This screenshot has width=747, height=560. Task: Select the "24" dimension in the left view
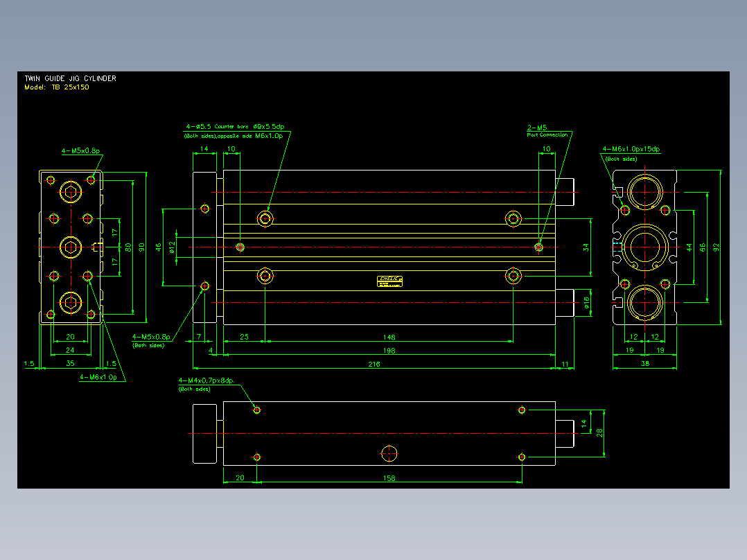click(x=70, y=350)
